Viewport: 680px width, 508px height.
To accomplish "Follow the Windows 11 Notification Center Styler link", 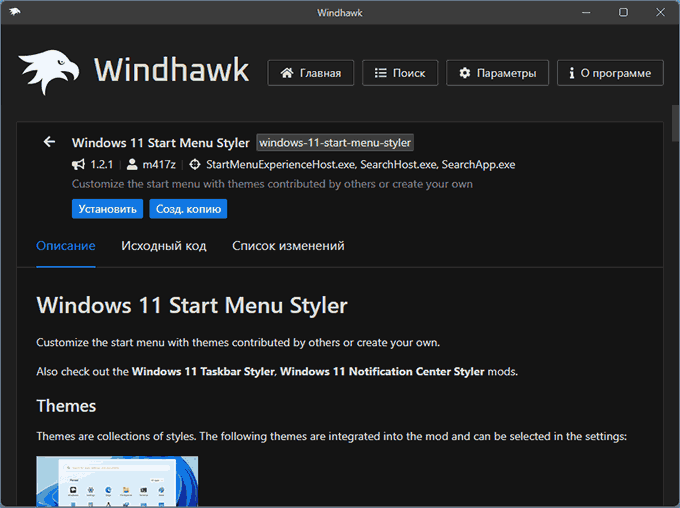I will pos(382,372).
